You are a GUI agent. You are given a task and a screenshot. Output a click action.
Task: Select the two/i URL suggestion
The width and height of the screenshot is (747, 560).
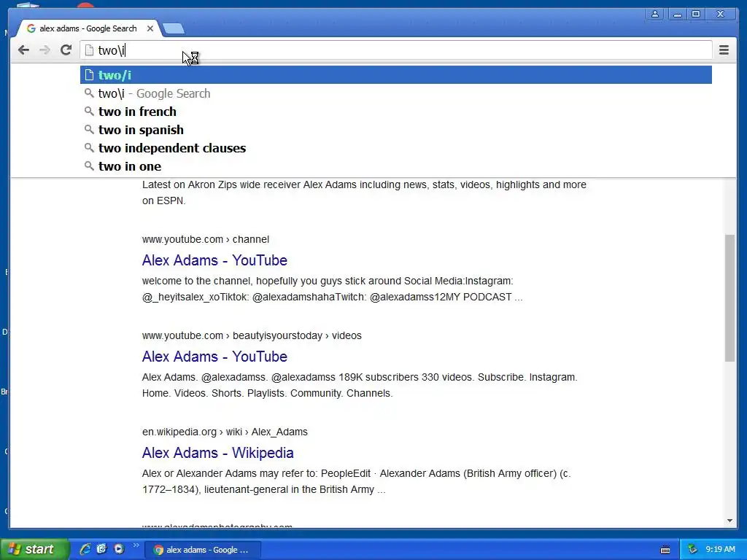395,75
